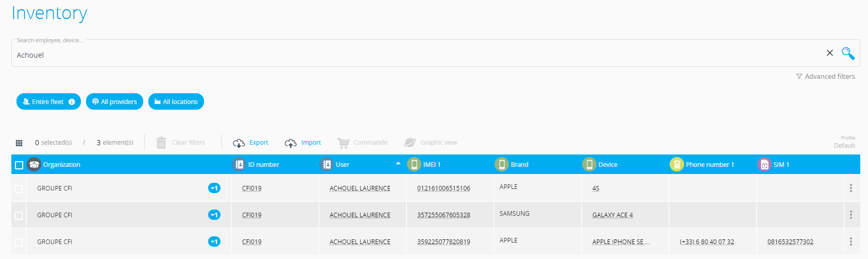Sort by the User column header
Screen dimensions: 868x259
click(x=343, y=165)
